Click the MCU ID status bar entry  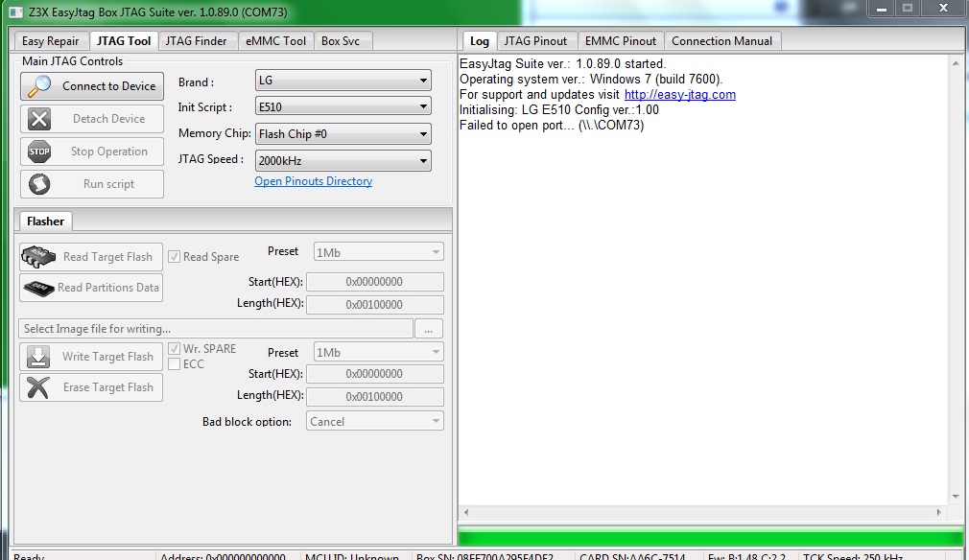coord(352,556)
